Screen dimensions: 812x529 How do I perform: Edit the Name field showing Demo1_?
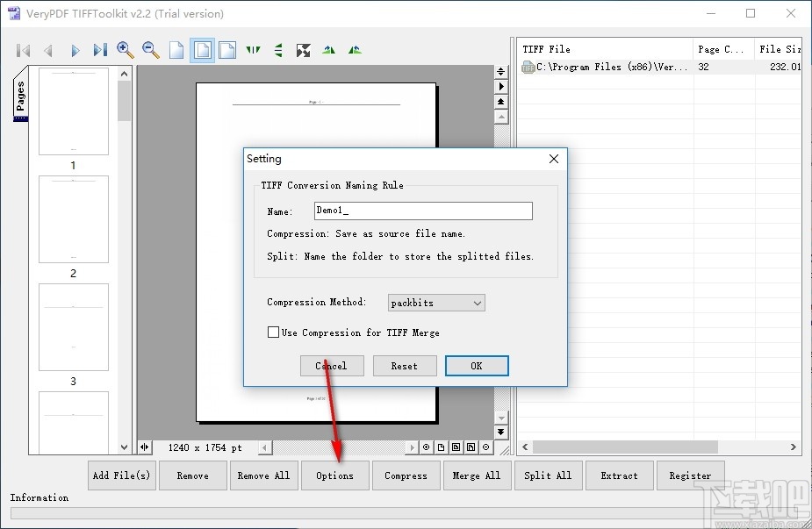point(423,211)
